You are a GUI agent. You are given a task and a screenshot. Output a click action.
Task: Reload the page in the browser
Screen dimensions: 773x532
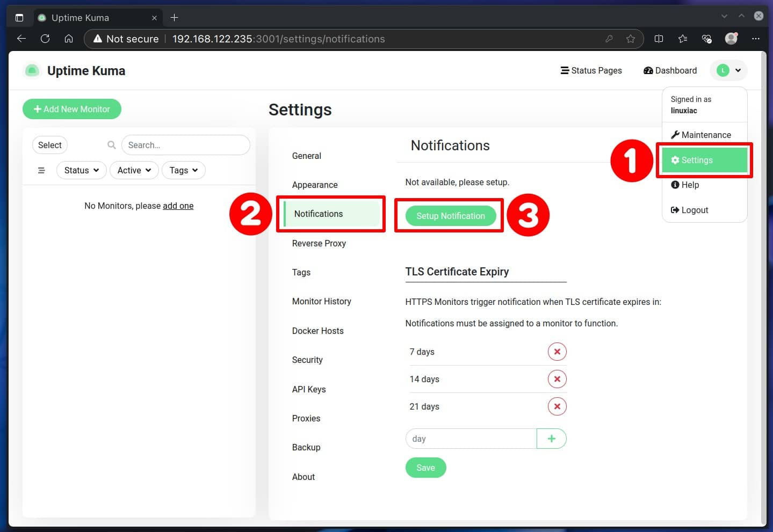(45, 39)
